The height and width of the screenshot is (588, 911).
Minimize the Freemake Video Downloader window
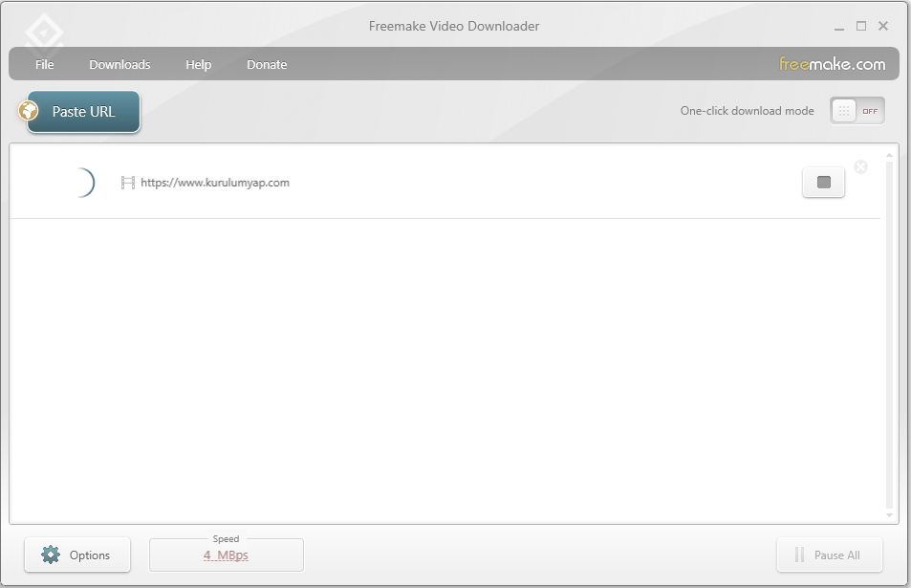click(839, 27)
